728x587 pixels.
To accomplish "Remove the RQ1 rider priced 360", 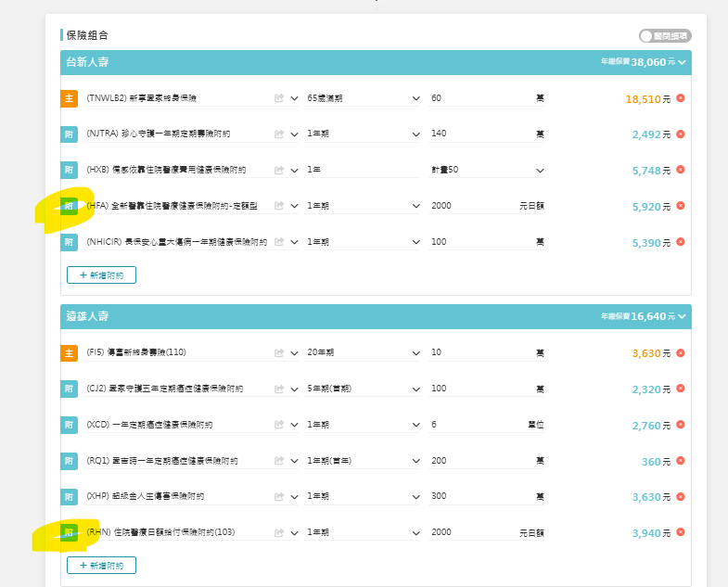I will click(x=680, y=461).
